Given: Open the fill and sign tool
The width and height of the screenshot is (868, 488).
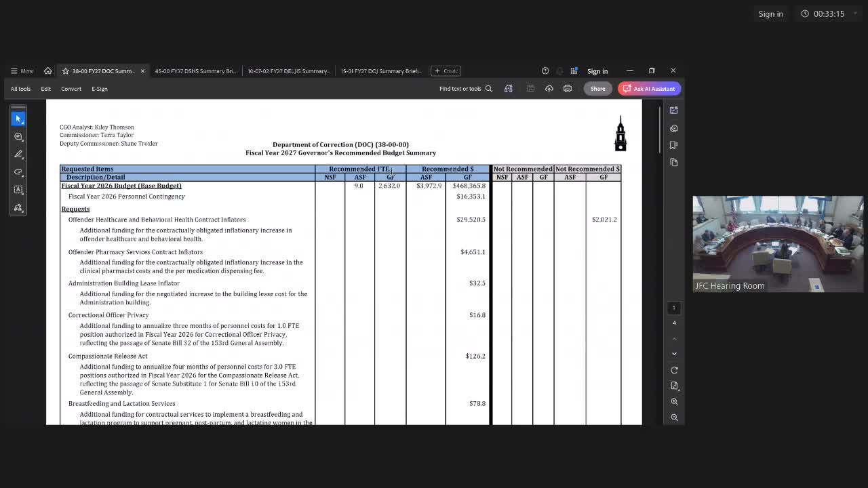Looking at the screenshot, I should pyautogui.click(x=18, y=207).
